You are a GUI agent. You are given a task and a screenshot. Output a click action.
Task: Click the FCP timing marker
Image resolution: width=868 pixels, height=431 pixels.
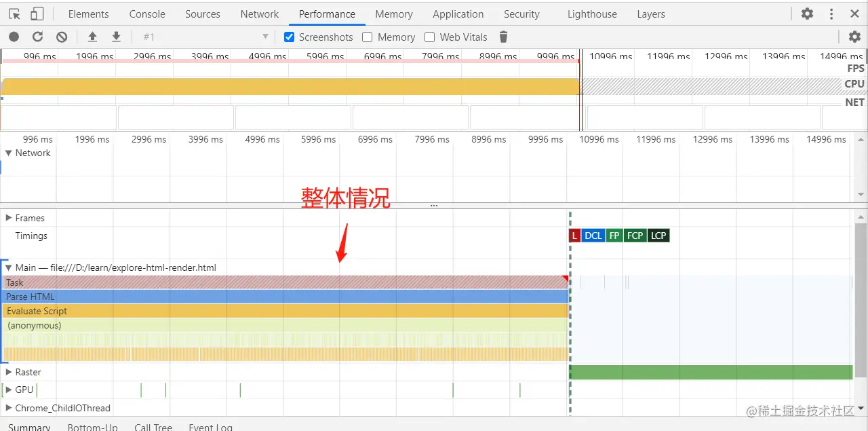(x=635, y=236)
